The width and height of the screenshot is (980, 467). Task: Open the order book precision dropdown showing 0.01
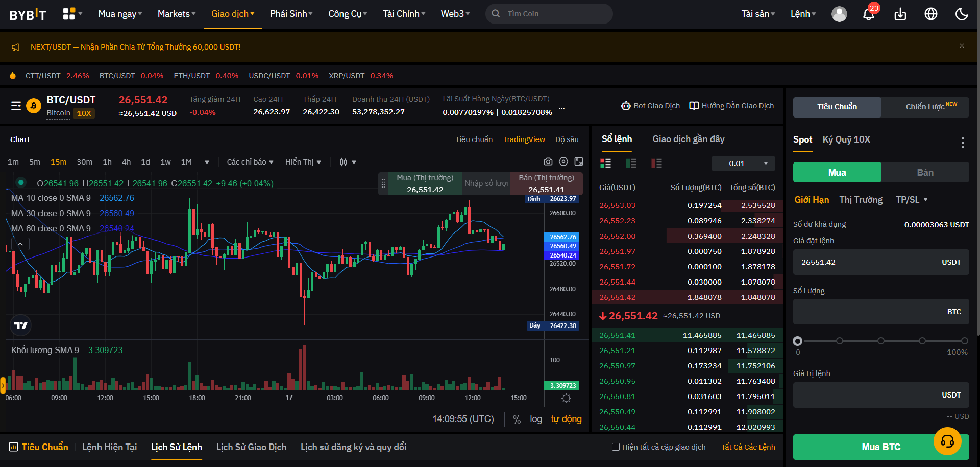pos(743,163)
